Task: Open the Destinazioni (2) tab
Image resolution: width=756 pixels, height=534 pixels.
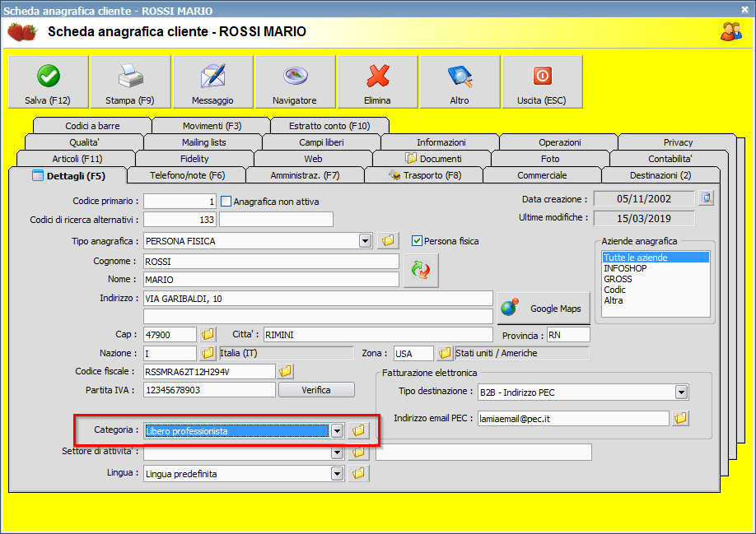Action: (660, 175)
